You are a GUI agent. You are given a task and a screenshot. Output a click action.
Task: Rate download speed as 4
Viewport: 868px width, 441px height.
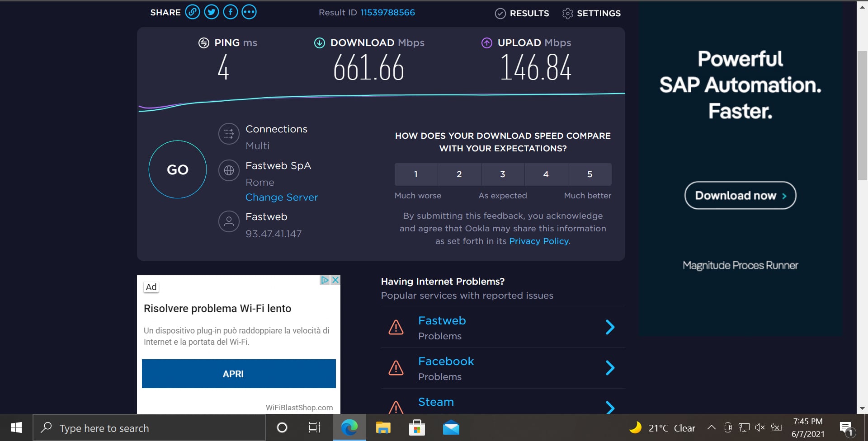(546, 174)
